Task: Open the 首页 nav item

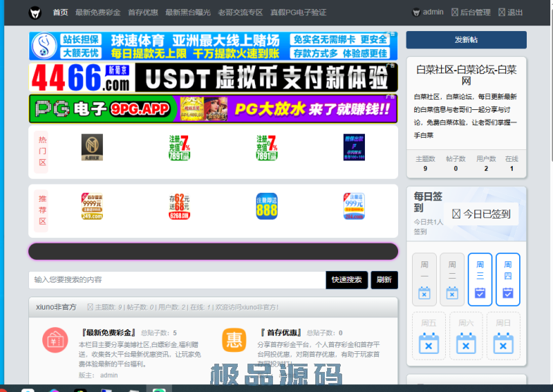Action: [60, 12]
